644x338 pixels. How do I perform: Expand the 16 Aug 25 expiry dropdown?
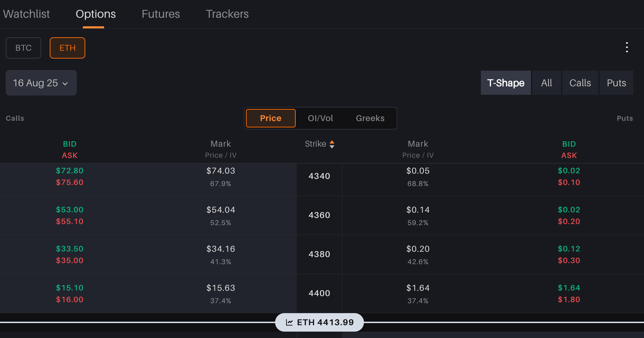(x=41, y=83)
